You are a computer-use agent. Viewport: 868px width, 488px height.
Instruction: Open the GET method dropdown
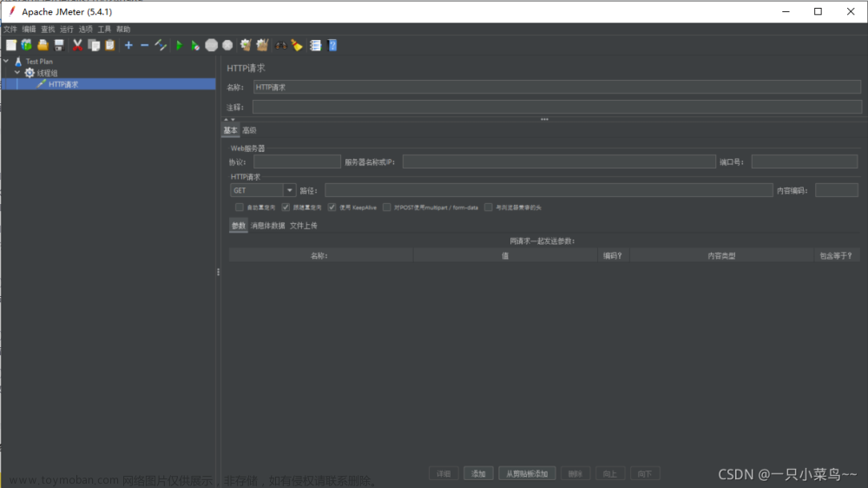click(290, 190)
